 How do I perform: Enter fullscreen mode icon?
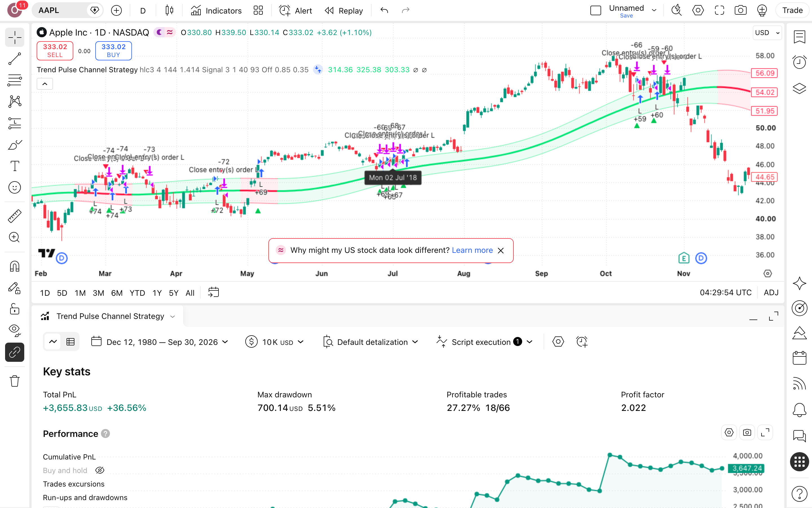coord(720,10)
